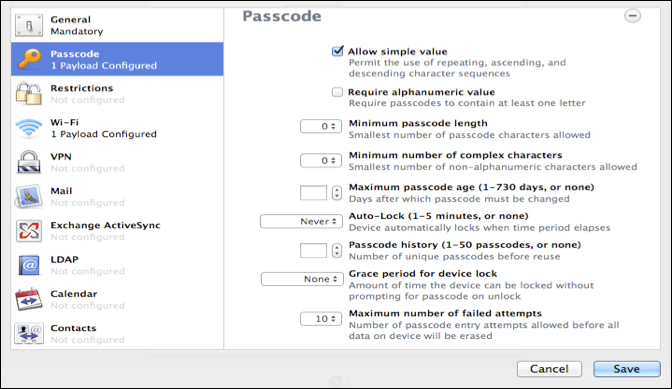Save the passcode settings
This screenshot has width=672, height=389.
(x=627, y=369)
